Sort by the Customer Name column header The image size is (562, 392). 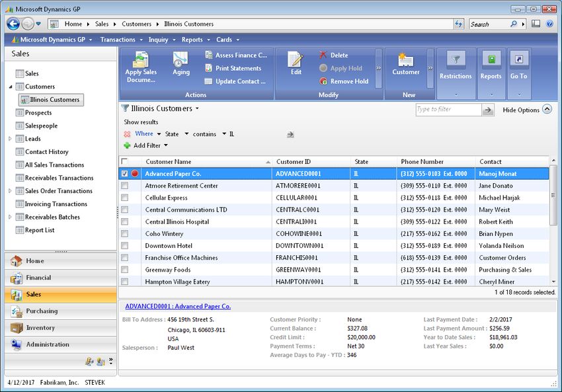coord(207,161)
